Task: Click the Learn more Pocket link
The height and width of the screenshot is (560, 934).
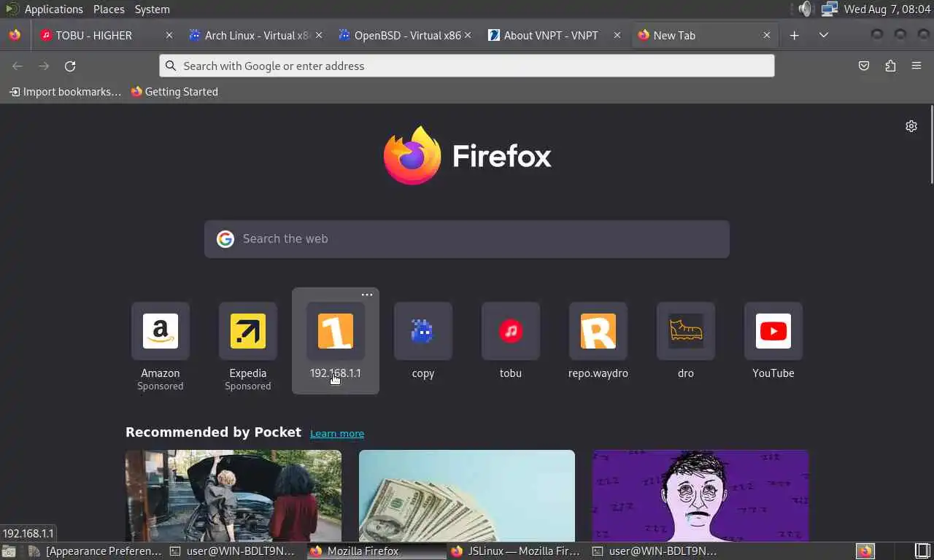Action: pos(337,433)
